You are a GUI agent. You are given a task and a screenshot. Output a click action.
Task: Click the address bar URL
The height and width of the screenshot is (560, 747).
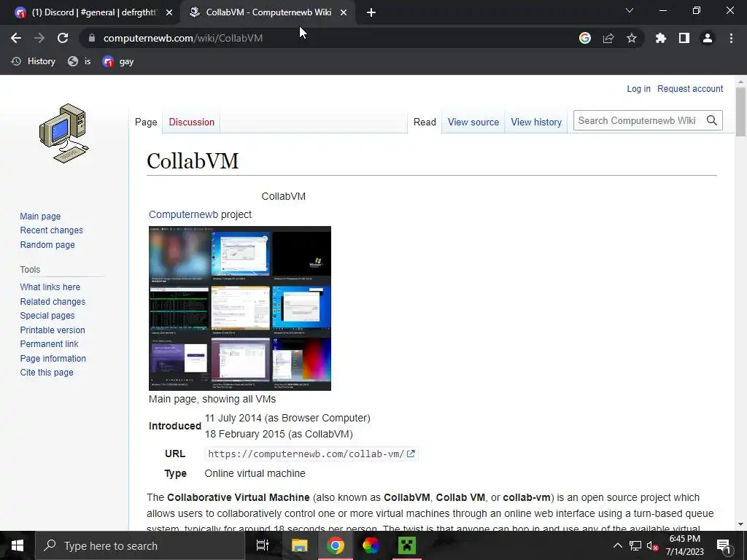click(183, 38)
